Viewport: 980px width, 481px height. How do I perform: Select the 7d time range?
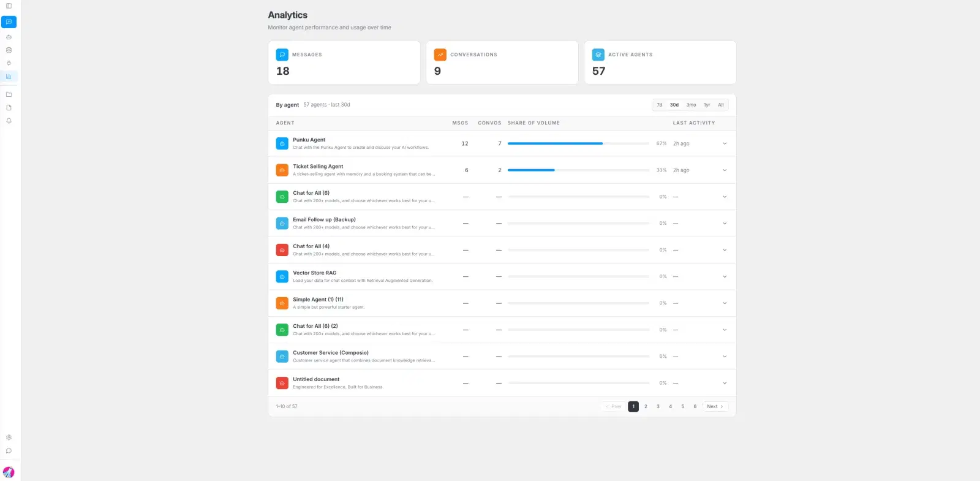(660, 105)
